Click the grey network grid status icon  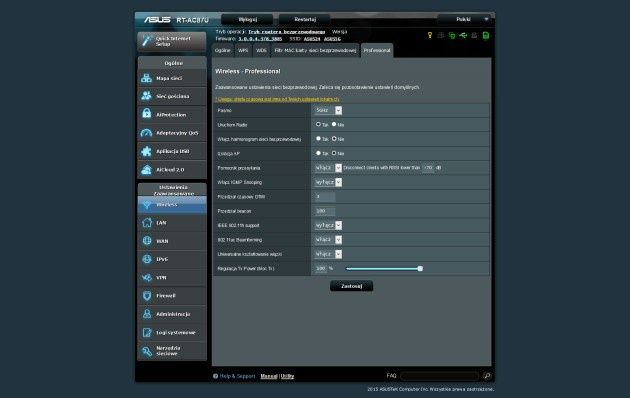pyautogui.click(x=441, y=35)
